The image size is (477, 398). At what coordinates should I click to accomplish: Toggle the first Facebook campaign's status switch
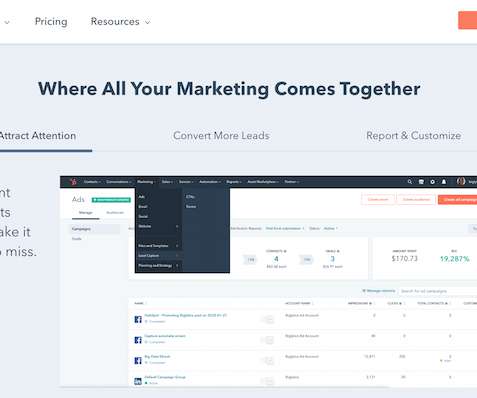tap(267, 320)
